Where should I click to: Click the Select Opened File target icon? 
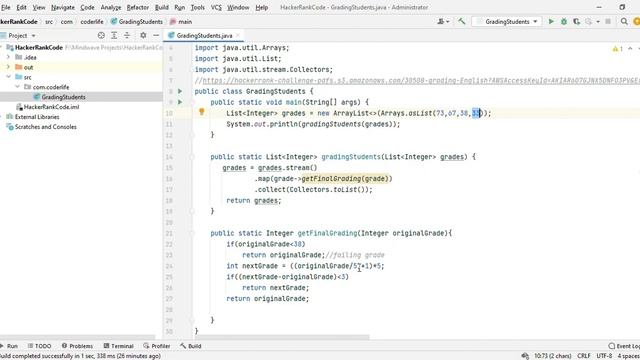click(x=101, y=36)
